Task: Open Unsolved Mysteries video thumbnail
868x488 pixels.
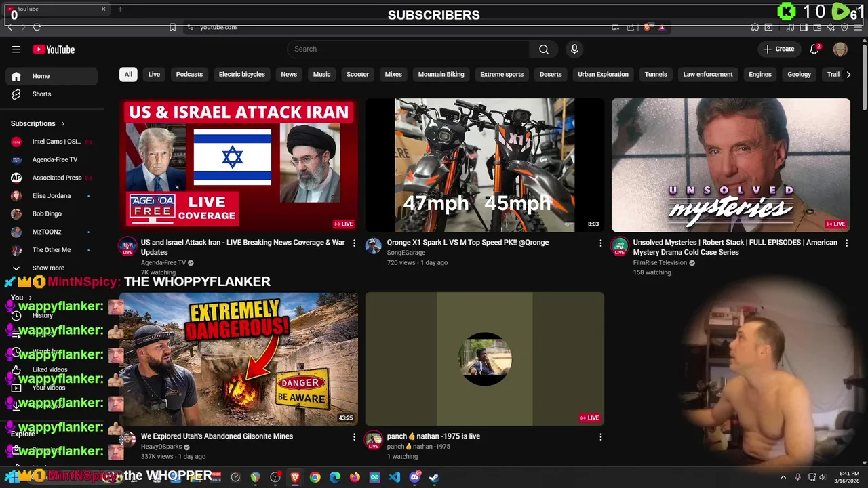Action: tap(731, 165)
